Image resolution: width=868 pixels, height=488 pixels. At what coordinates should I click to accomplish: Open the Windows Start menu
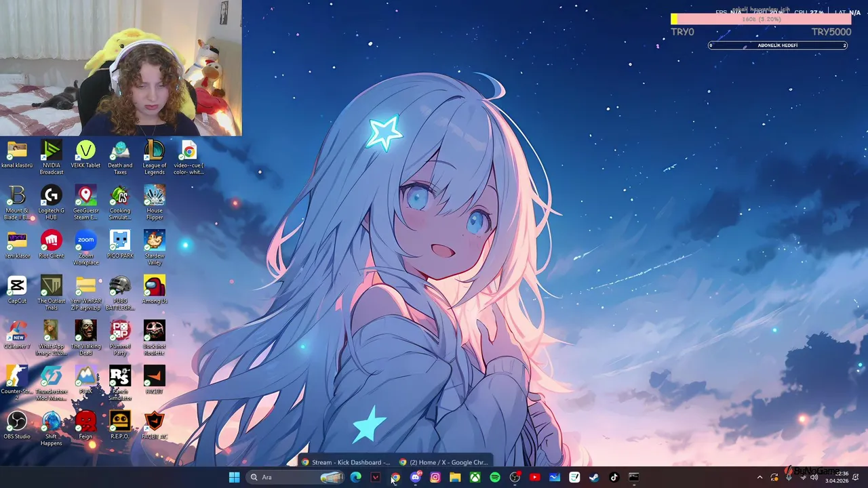[x=234, y=477]
